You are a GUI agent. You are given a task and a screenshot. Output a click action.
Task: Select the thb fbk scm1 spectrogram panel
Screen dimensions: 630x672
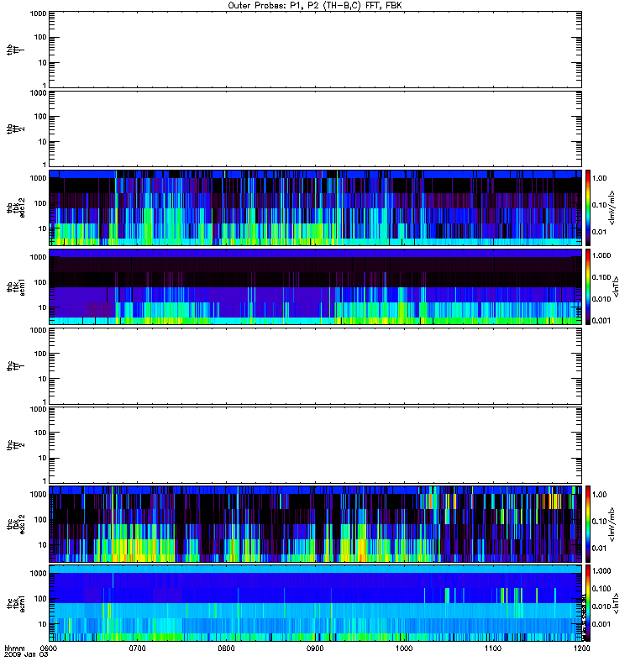click(x=315, y=286)
